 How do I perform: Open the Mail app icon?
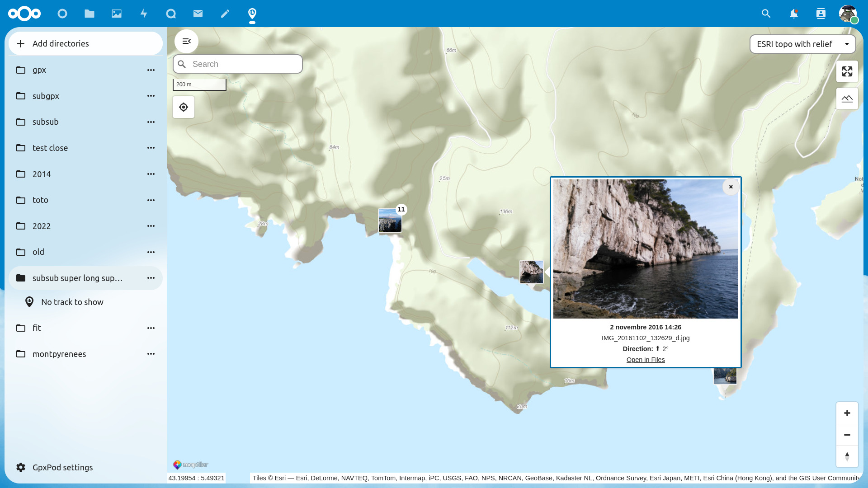pyautogui.click(x=198, y=14)
